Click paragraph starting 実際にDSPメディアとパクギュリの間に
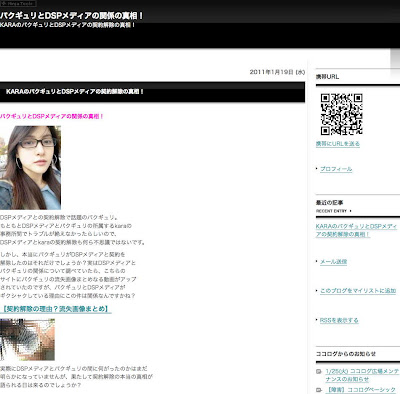 point(76,377)
